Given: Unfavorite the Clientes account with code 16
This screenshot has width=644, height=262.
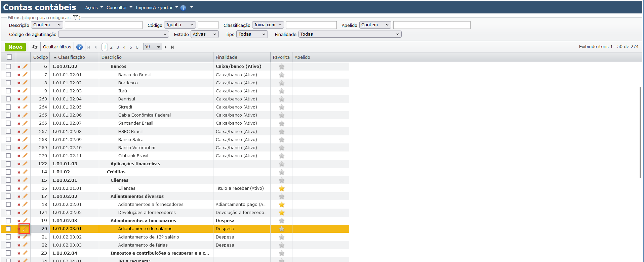Looking at the screenshot, I should (281, 188).
